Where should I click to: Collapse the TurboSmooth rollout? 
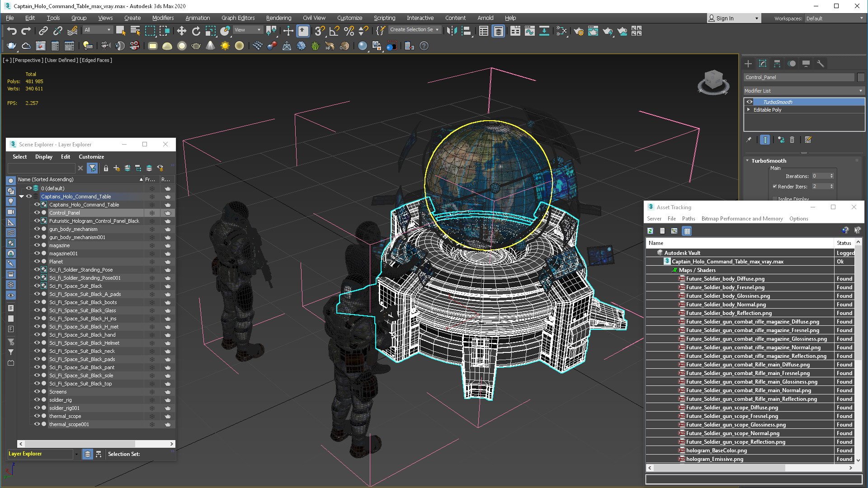[747, 161]
